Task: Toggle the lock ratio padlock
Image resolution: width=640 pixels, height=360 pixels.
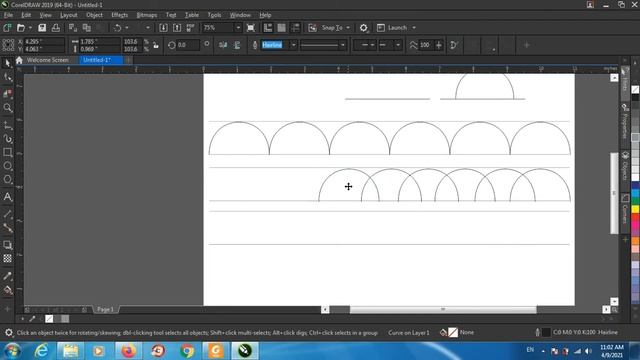Action: click(x=156, y=45)
